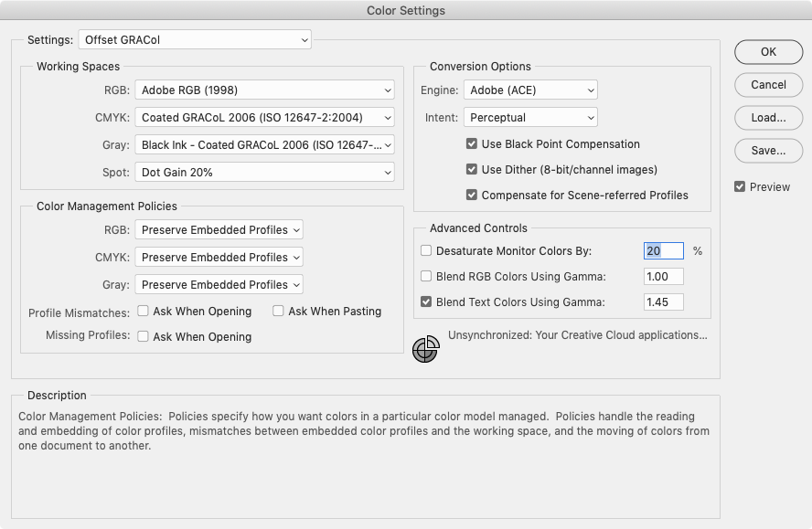Open the Spot dot gain dropdown

264,172
